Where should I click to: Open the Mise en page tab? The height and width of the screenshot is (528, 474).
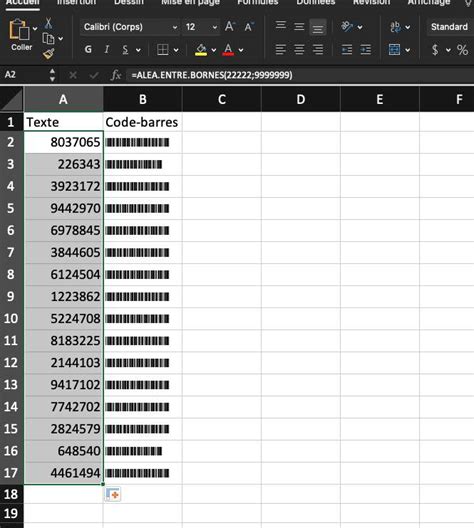pos(190,3)
